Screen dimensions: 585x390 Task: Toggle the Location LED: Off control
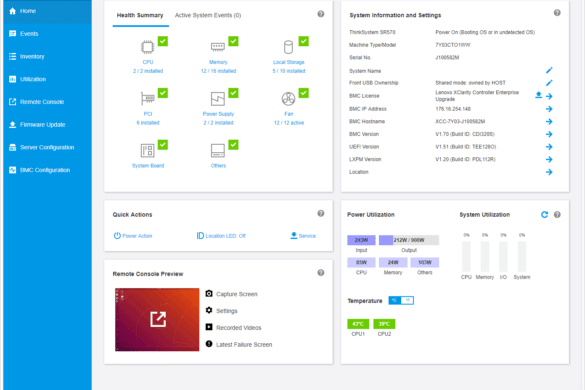tap(221, 236)
